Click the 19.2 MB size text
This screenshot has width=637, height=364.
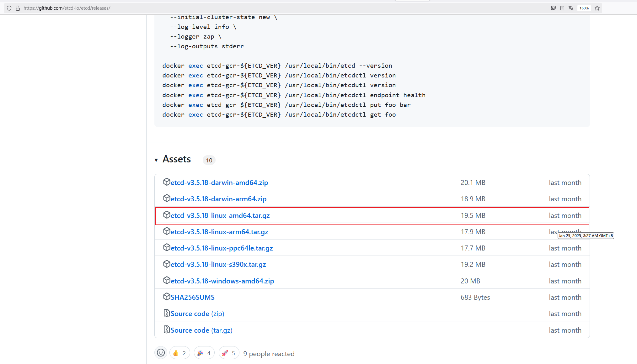click(473, 264)
